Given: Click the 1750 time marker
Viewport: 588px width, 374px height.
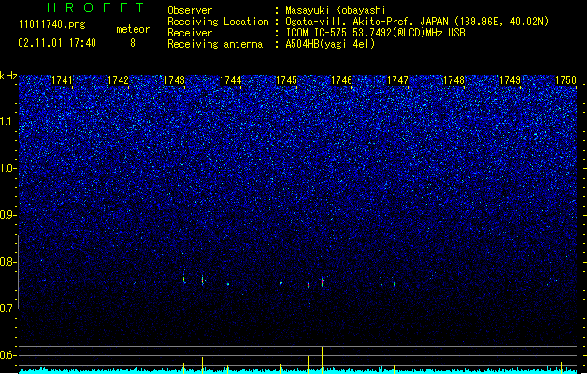Looking at the screenshot, I should click(566, 80).
